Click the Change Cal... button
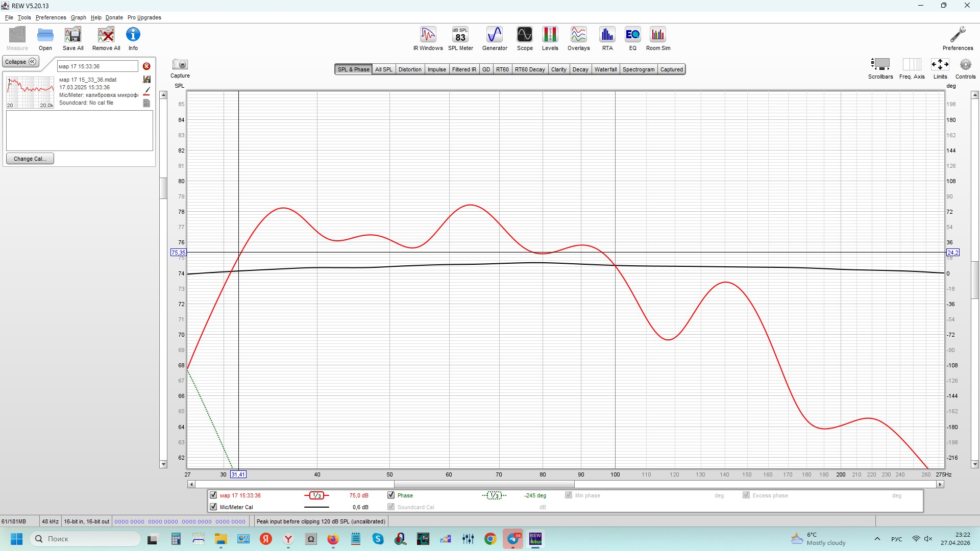The width and height of the screenshot is (980, 551). (30, 159)
